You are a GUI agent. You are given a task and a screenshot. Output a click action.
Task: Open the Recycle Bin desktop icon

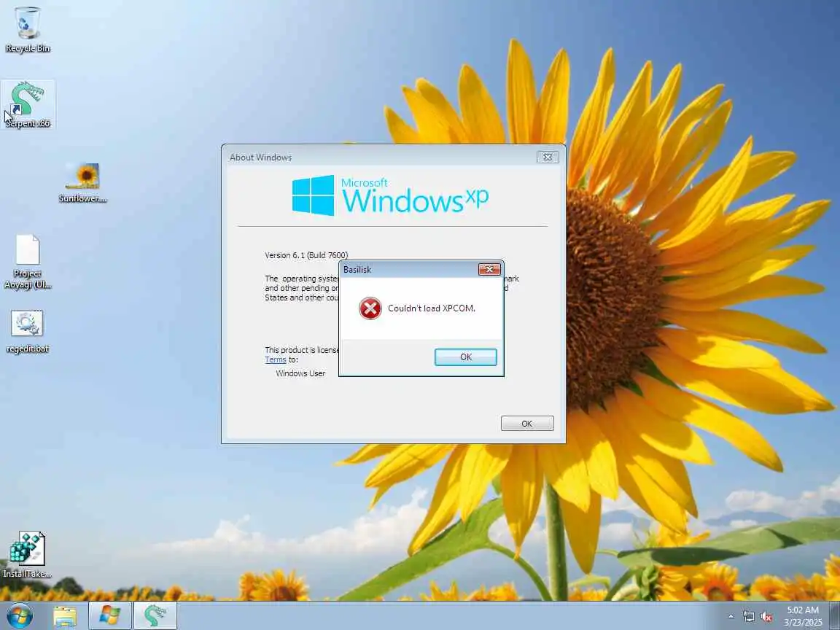click(27, 29)
